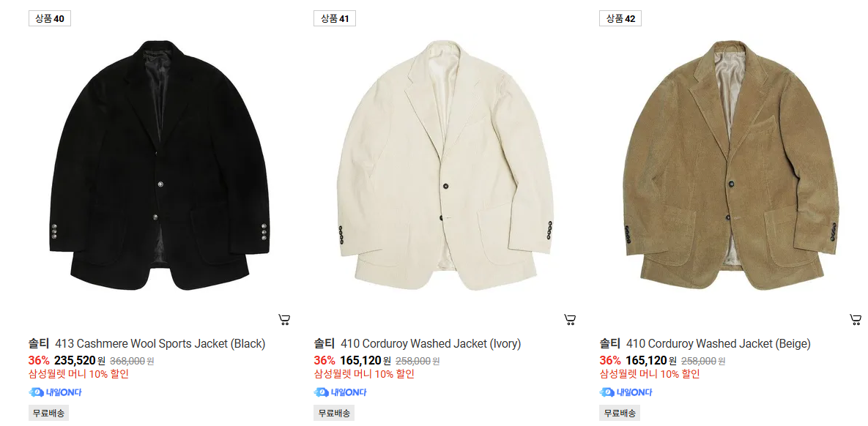Click 무료배송 tag under Black jacket

pyautogui.click(x=49, y=413)
